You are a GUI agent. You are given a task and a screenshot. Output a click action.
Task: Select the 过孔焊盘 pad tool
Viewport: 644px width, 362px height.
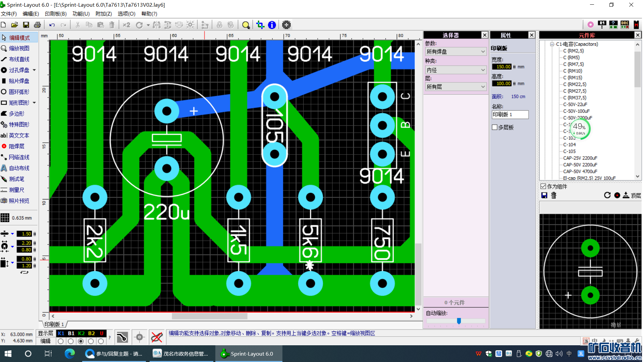[x=15, y=70]
